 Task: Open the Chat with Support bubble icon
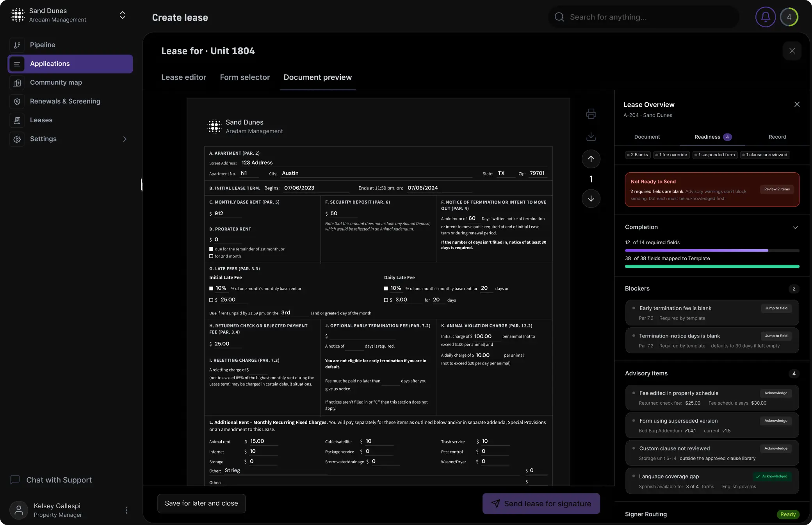point(15,480)
